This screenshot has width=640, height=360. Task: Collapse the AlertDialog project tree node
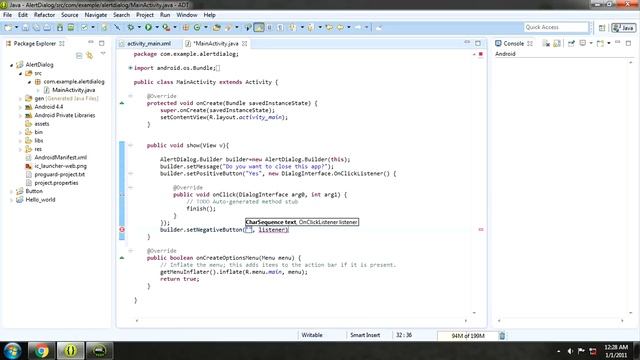(x=11, y=65)
